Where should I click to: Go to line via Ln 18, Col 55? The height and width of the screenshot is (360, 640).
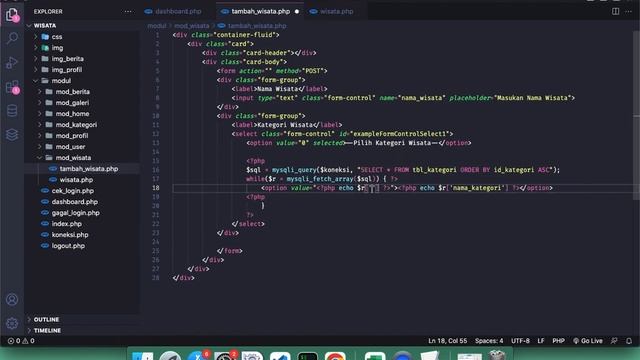coord(447,341)
